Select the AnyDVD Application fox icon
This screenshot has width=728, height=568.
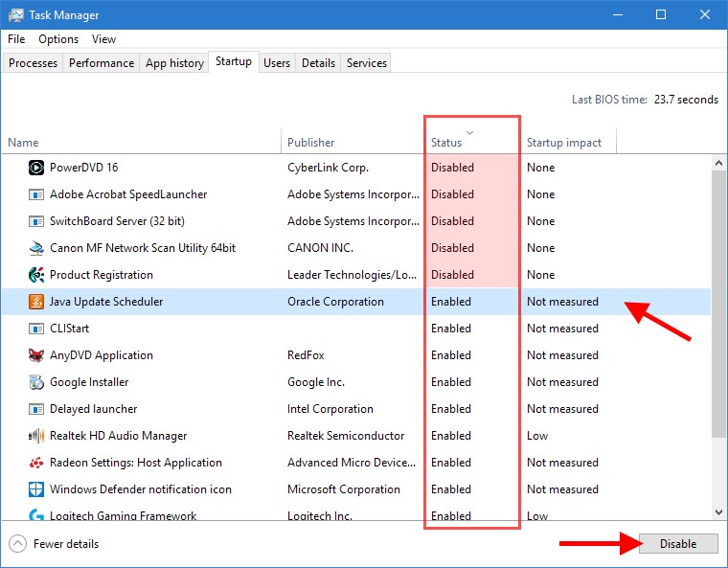tap(35, 355)
